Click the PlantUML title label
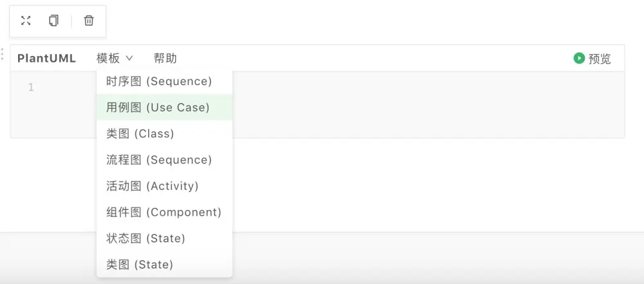The width and height of the screenshot is (644, 284). (x=46, y=59)
